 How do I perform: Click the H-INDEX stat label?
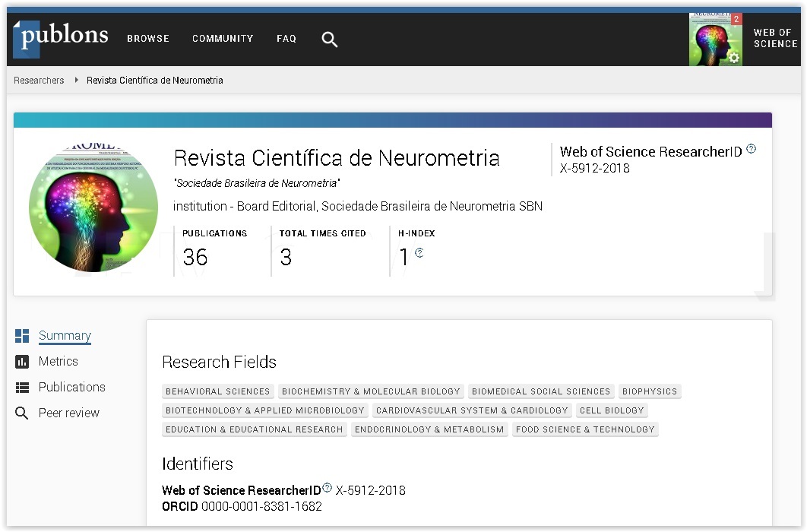[x=416, y=233]
